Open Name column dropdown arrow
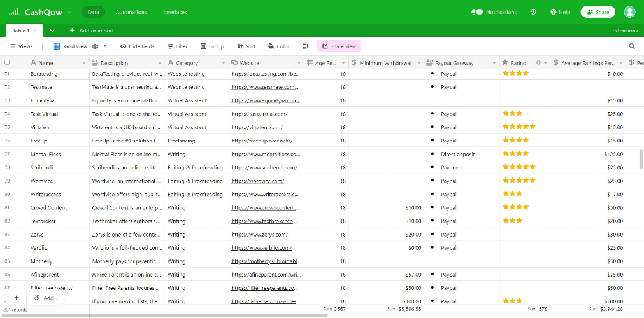Image resolution: width=644 pixels, height=318 pixels. (84, 63)
